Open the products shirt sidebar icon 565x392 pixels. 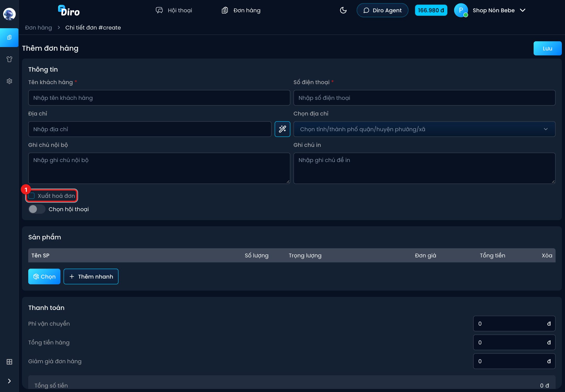[x=9, y=59]
